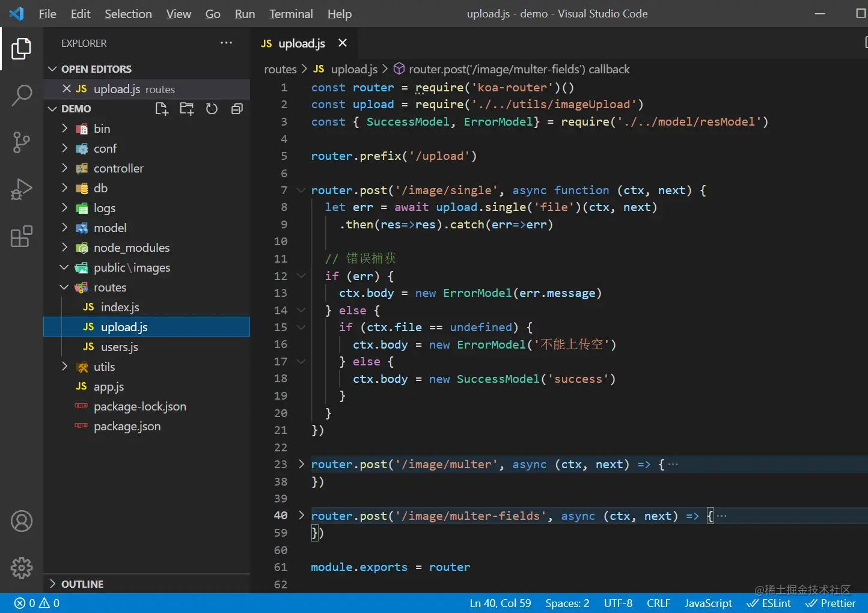This screenshot has width=868, height=613.
Task: Open the Search view in activity bar
Action: [x=22, y=95]
